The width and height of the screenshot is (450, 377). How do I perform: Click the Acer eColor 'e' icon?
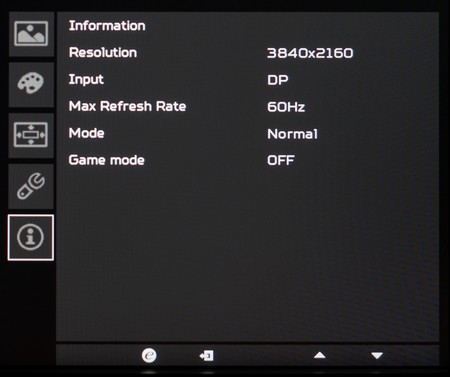pos(149,355)
